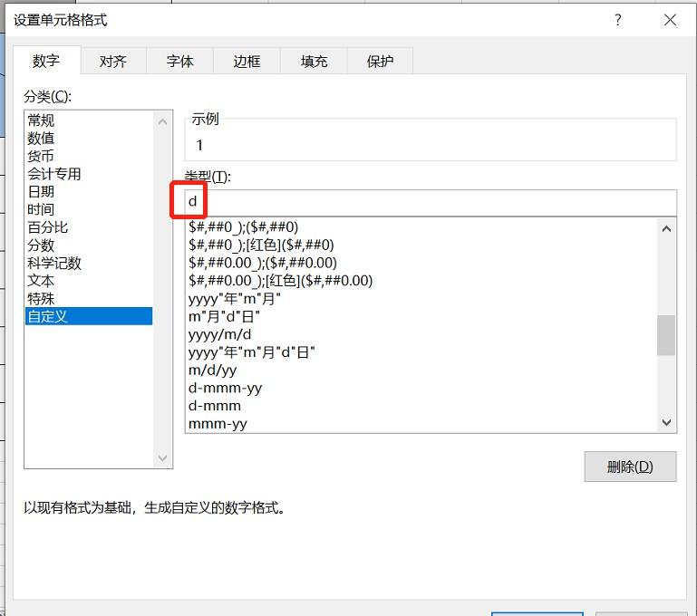Screen dimensions: 697x616
Task: Switch to the 填充 tab
Action: (x=314, y=62)
